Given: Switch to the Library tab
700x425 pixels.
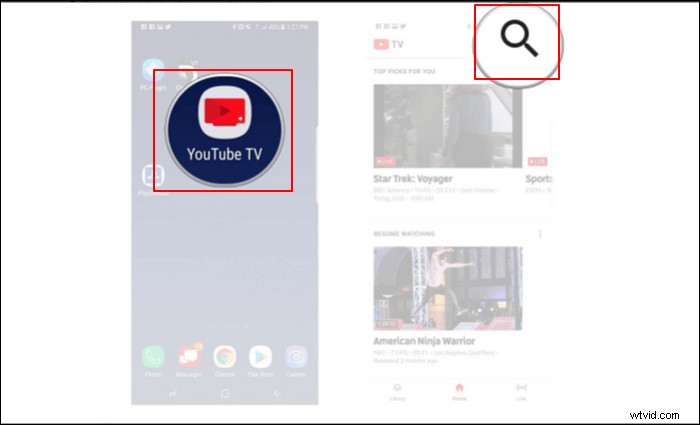Looking at the screenshot, I should point(397,392).
